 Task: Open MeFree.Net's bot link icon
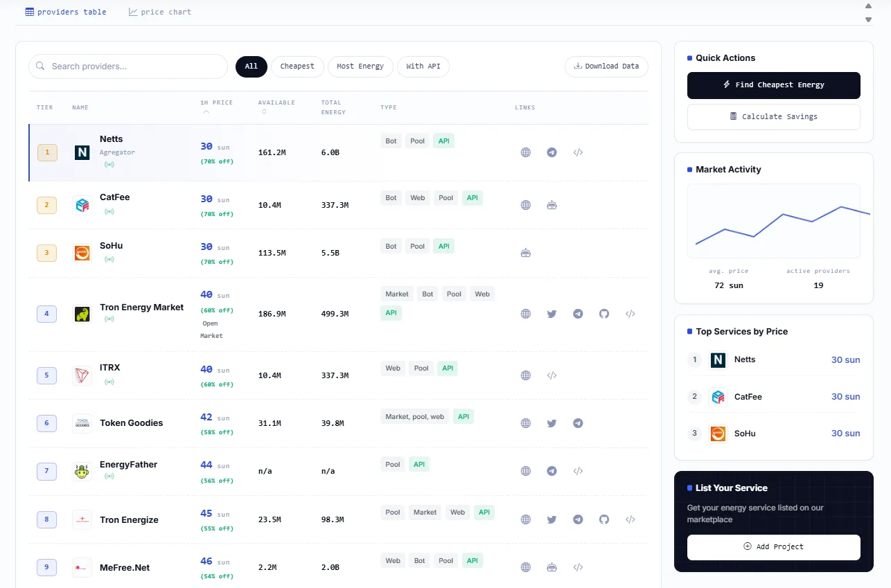(552, 567)
